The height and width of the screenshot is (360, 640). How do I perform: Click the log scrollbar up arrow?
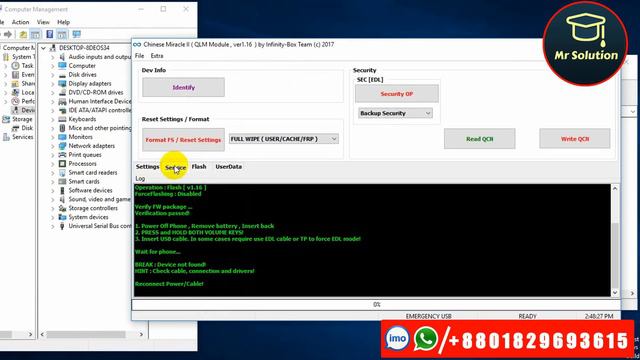[615, 188]
